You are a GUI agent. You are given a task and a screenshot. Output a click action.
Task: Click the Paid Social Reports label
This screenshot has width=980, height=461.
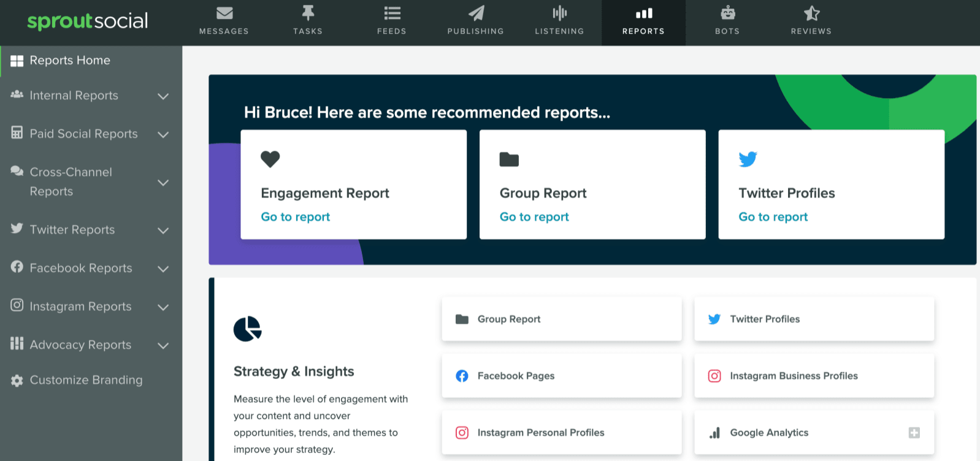click(x=83, y=134)
